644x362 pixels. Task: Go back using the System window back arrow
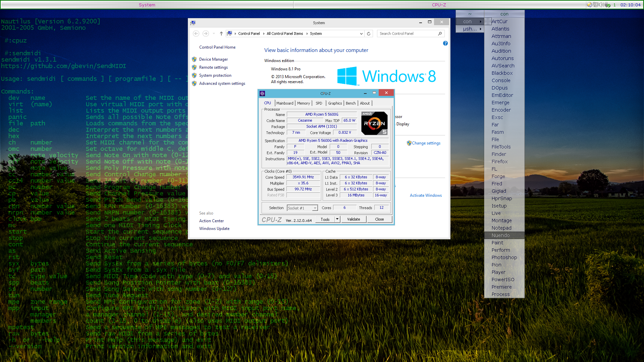(196, 34)
